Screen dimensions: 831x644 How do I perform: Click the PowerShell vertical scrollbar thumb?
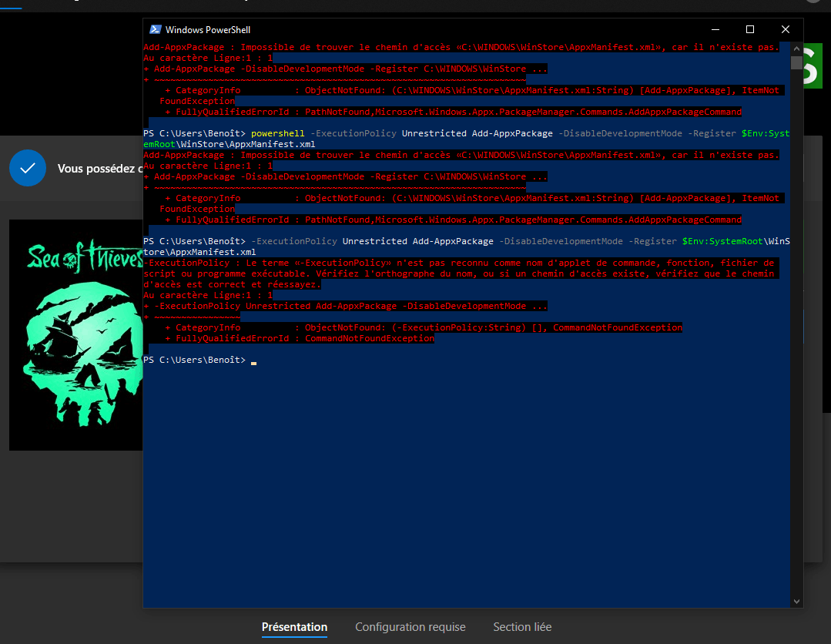[x=796, y=62]
